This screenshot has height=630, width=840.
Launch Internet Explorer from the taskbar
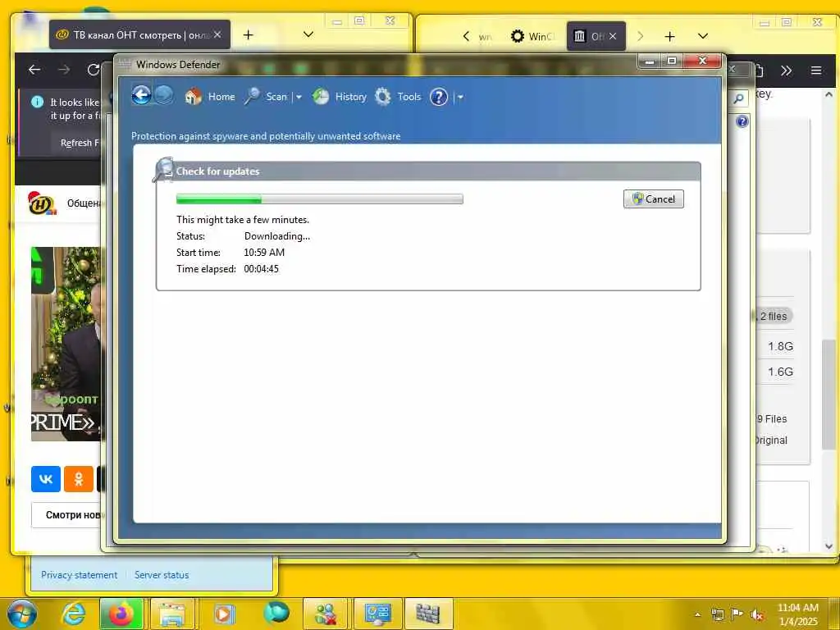[x=73, y=614]
